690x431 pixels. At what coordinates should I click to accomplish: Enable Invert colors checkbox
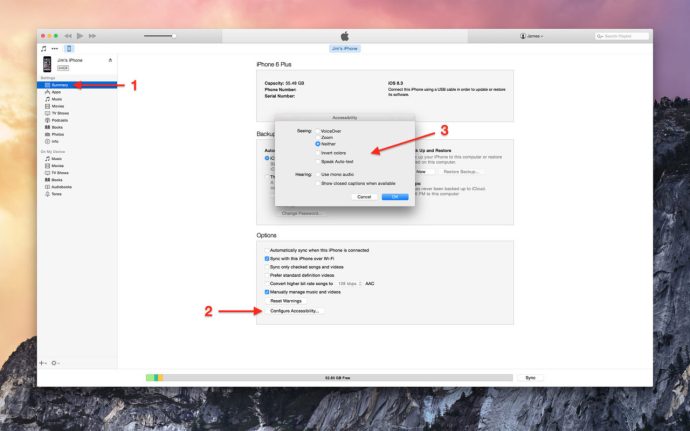[317, 153]
